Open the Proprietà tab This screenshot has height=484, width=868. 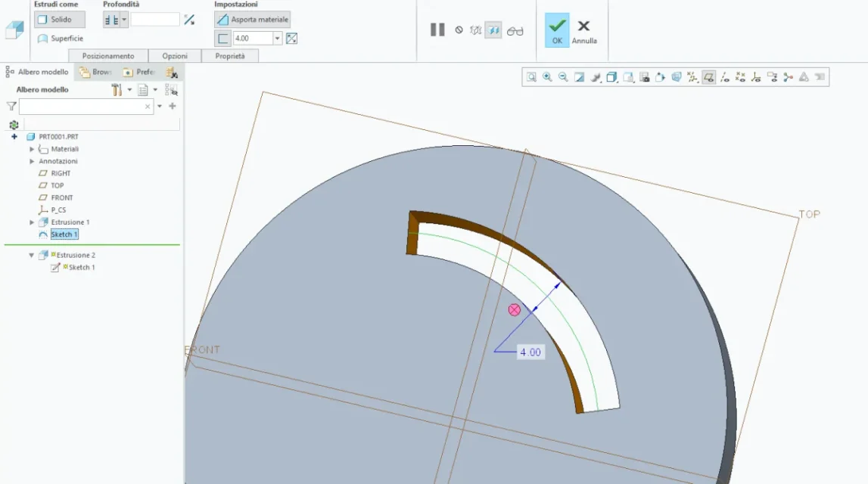230,56
